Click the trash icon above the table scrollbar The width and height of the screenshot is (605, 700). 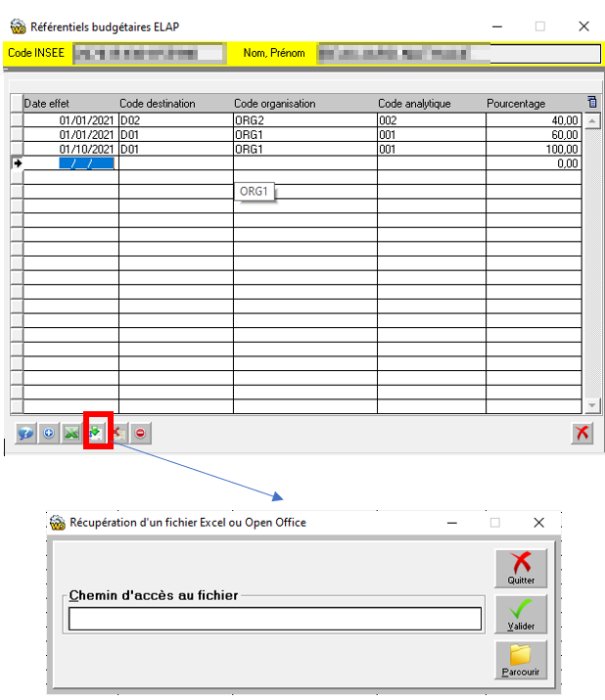[x=592, y=102]
